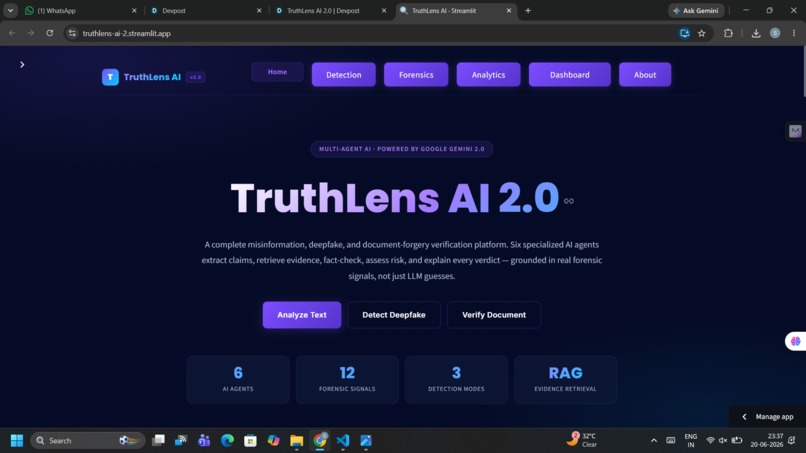Open File Explorer from taskbar
Screen dimensions: 806x453
click(x=297, y=441)
